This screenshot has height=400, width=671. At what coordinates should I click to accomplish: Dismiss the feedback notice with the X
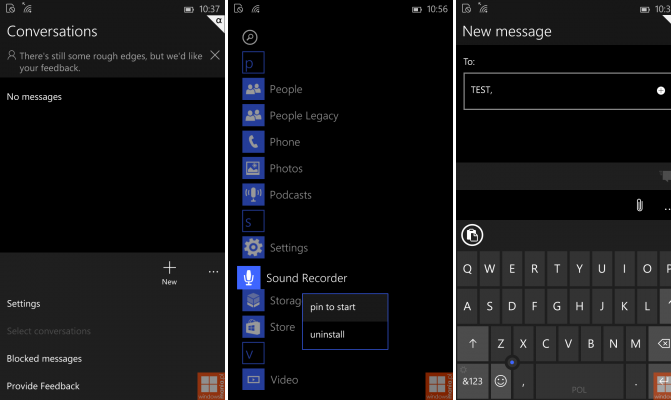pos(215,55)
